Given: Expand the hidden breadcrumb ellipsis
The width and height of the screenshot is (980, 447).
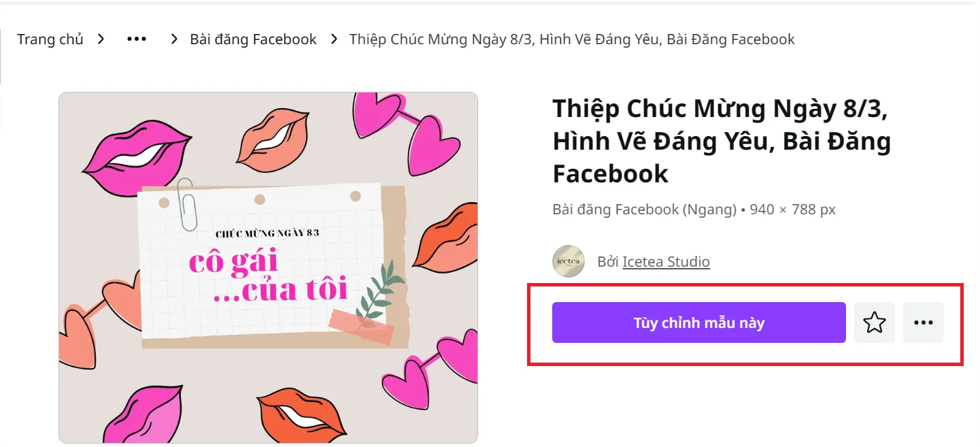Looking at the screenshot, I should point(136,39).
